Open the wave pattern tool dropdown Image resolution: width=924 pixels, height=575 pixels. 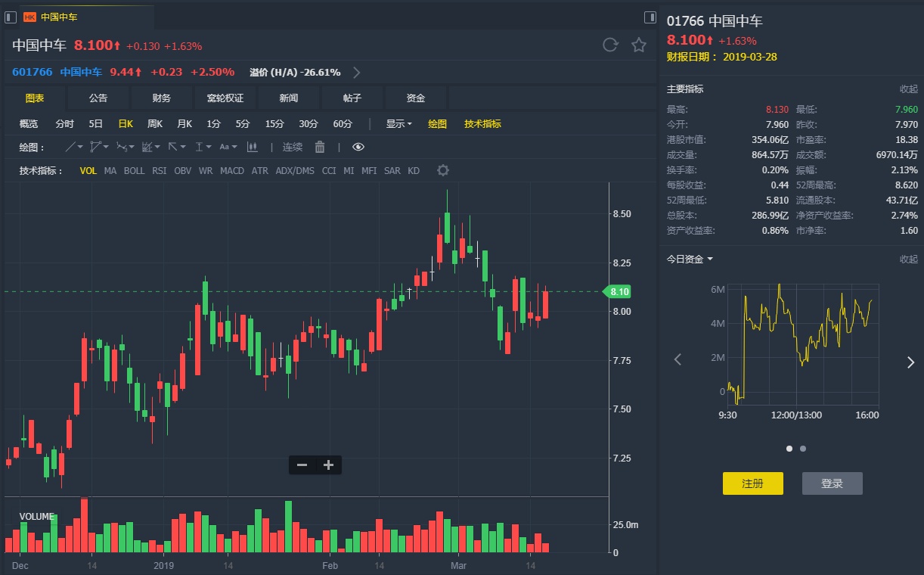(126, 147)
